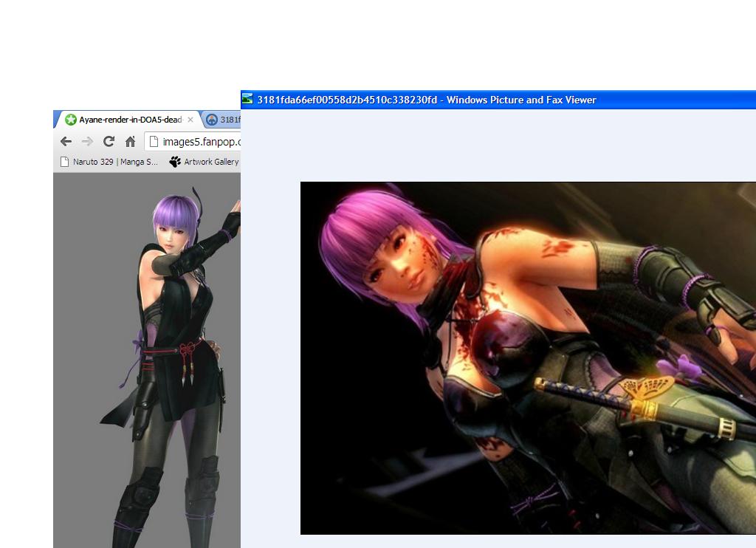Open the Artwork Gallery bookmark
This screenshot has height=548, width=756.
point(205,162)
